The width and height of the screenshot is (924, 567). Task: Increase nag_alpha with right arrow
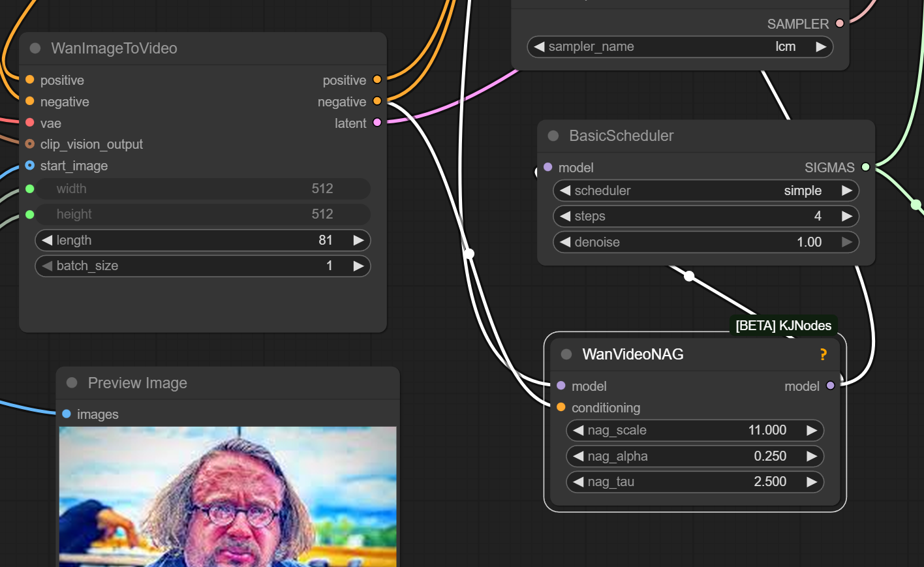tap(812, 456)
